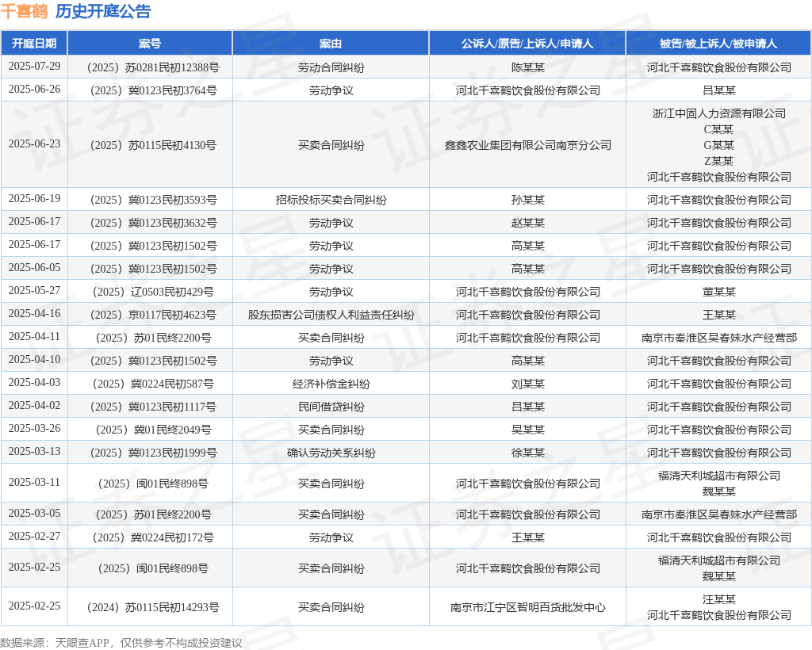812x650 pixels.
Task: Click plaintiff 王某某 in the 2025-02-27 row
Action: 527,537
